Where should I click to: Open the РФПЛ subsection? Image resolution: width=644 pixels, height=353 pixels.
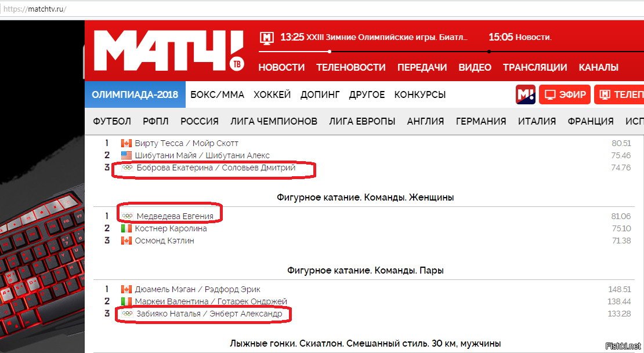click(155, 122)
